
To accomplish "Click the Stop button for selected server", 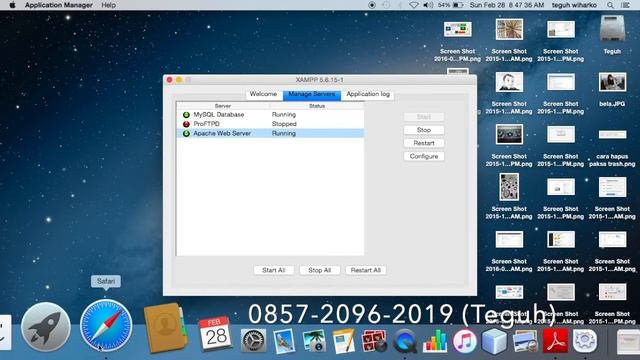I will click(424, 130).
